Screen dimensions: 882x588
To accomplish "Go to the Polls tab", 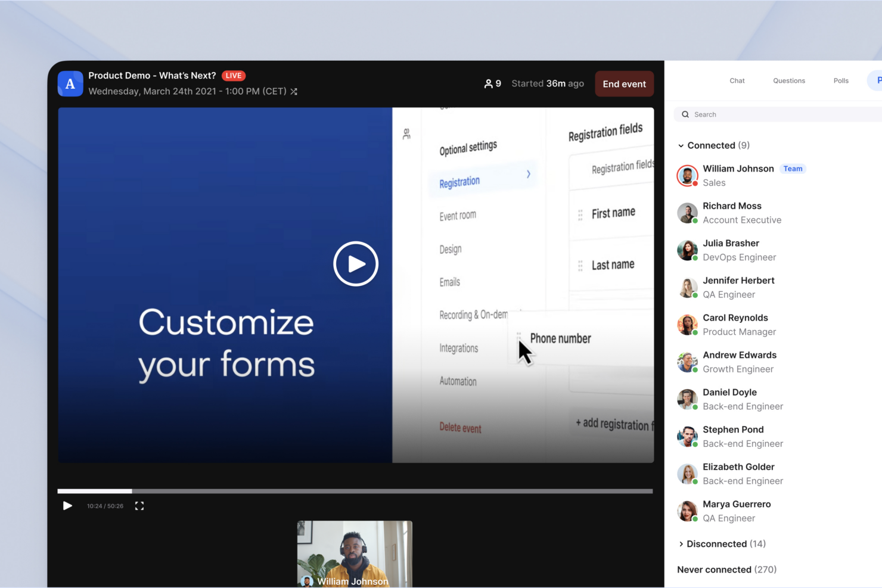I will pos(840,81).
